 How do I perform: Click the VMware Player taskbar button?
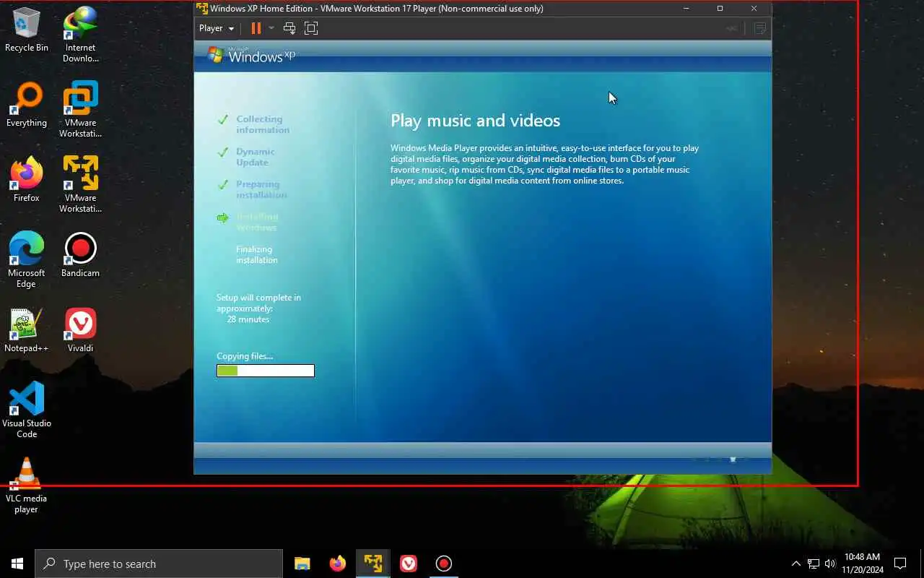pos(372,564)
